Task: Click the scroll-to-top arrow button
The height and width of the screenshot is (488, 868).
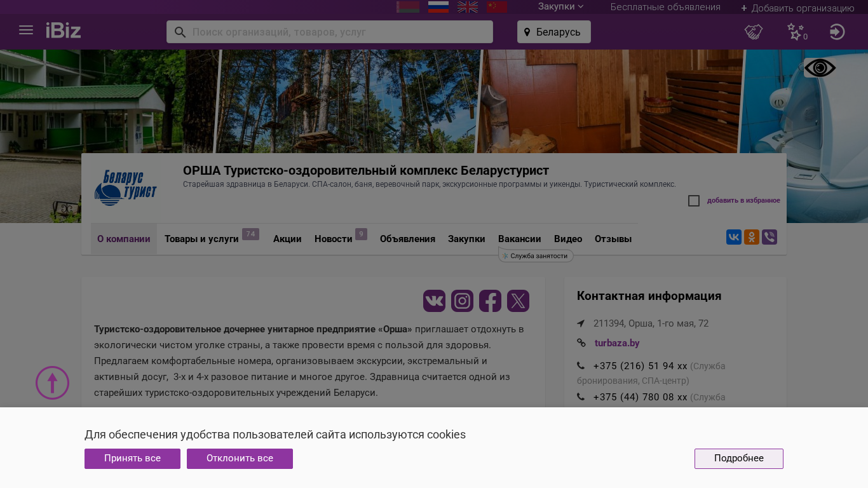Action: coord(52,383)
